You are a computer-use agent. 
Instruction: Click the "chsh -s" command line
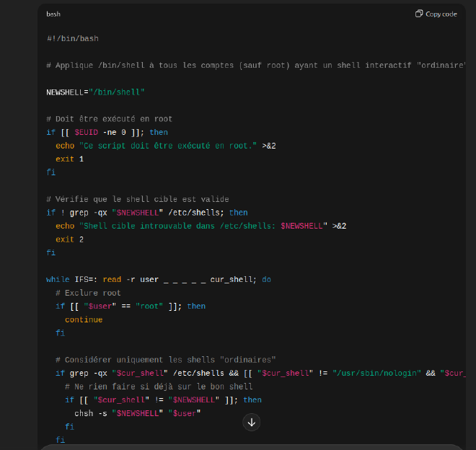tap(137, 413)
